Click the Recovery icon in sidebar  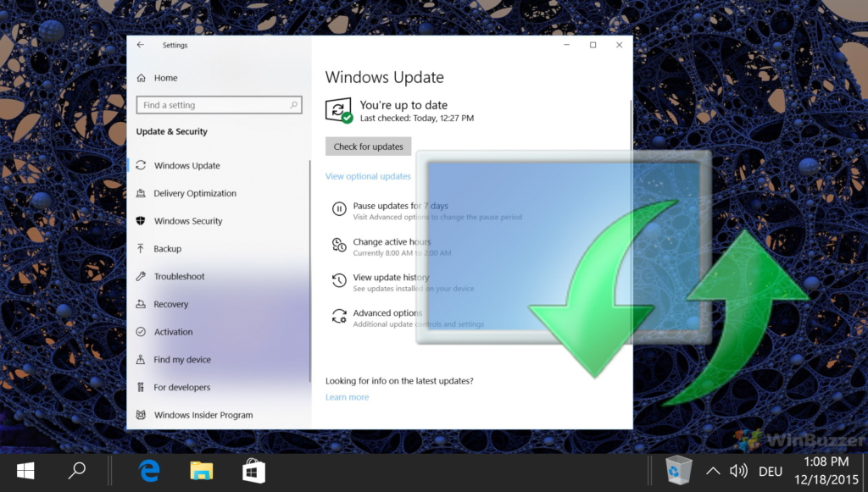tap(142, 303)
